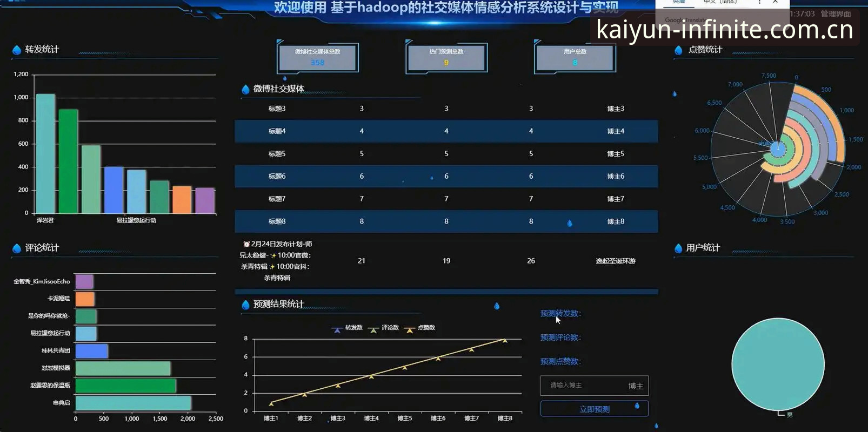
Task: Click the 博主8 triangle marker on the line chart
Action: pyautogui.click(x=505, y=340)
